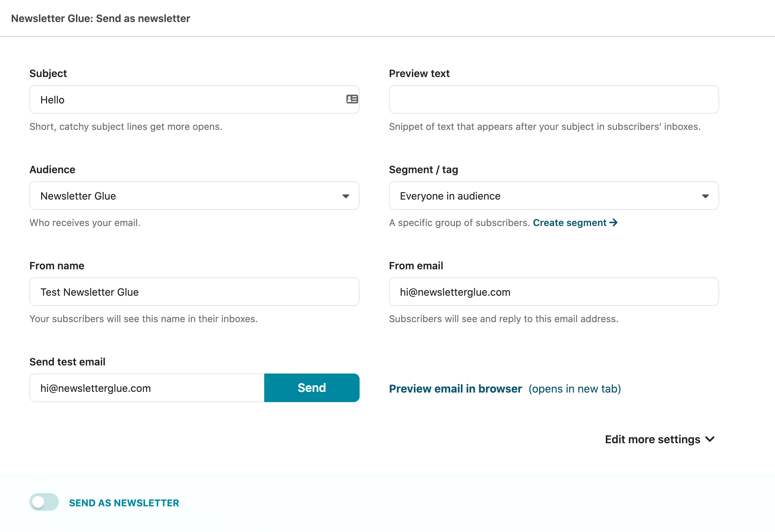Click the contact card icon in Subject field
The height and width of the screenshot is (532, 775).
[x=352, y=99]
